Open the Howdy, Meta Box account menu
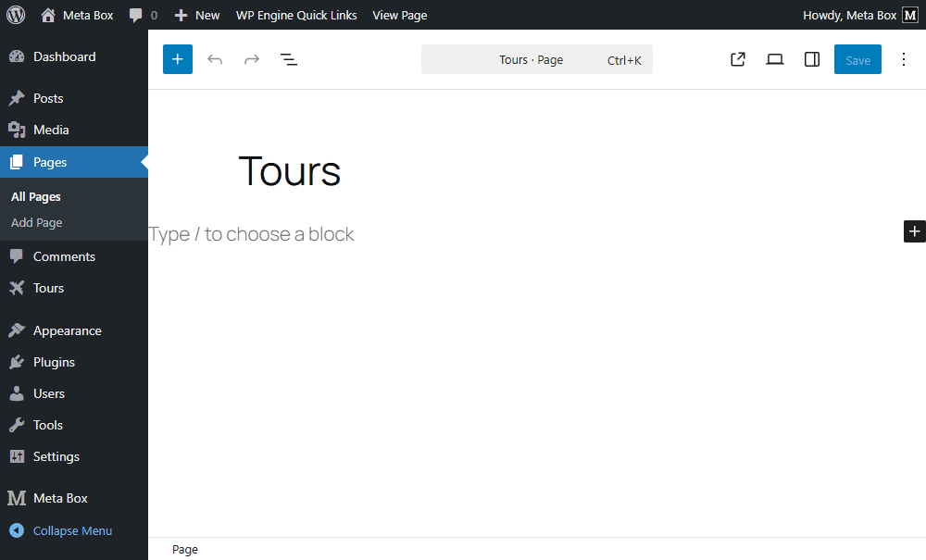926x560 pixels. pyautogui.click(x=848, y=15)
